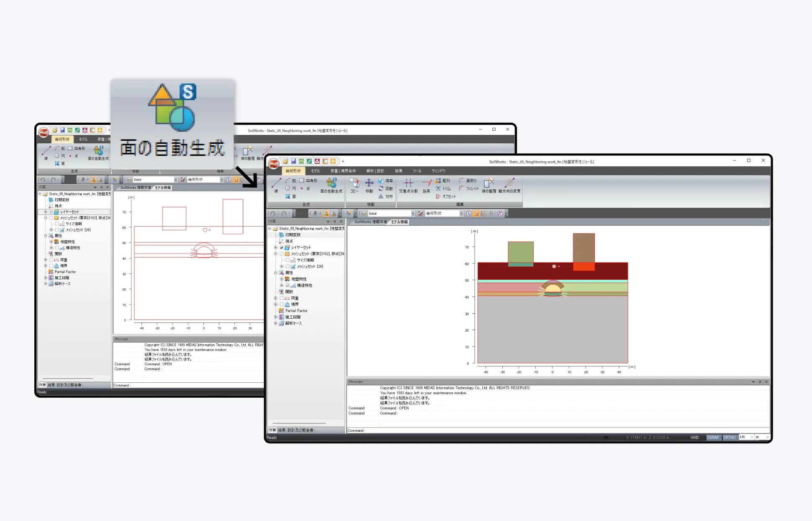Viewport: 812px width, 521px height.
Task: Click 面の自動生成 in the back window ribbon
Action: [x=98, y=153]
